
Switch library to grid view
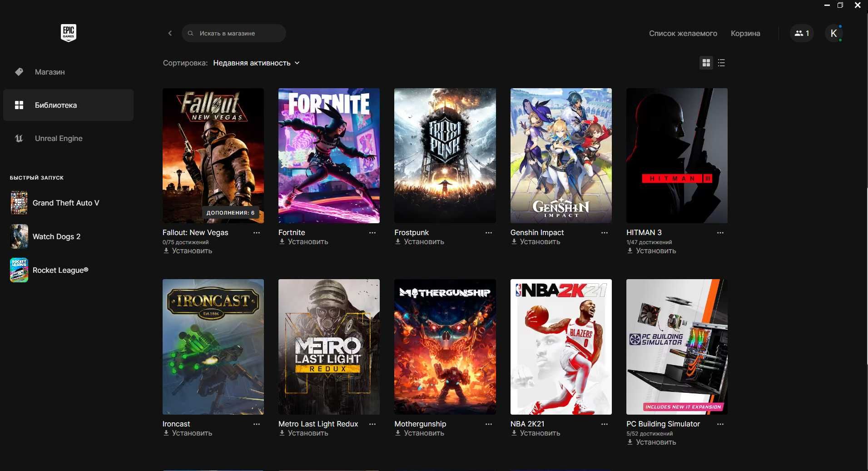click(x=706, y=63)
